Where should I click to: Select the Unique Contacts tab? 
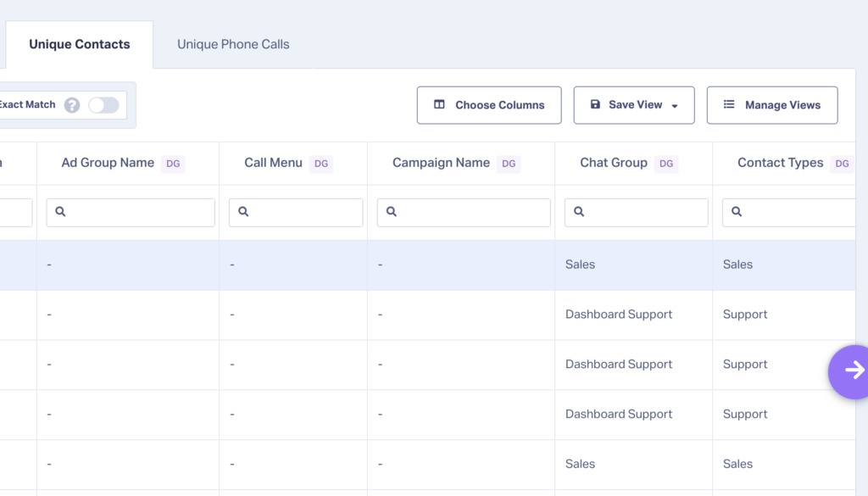click(79, 43)
